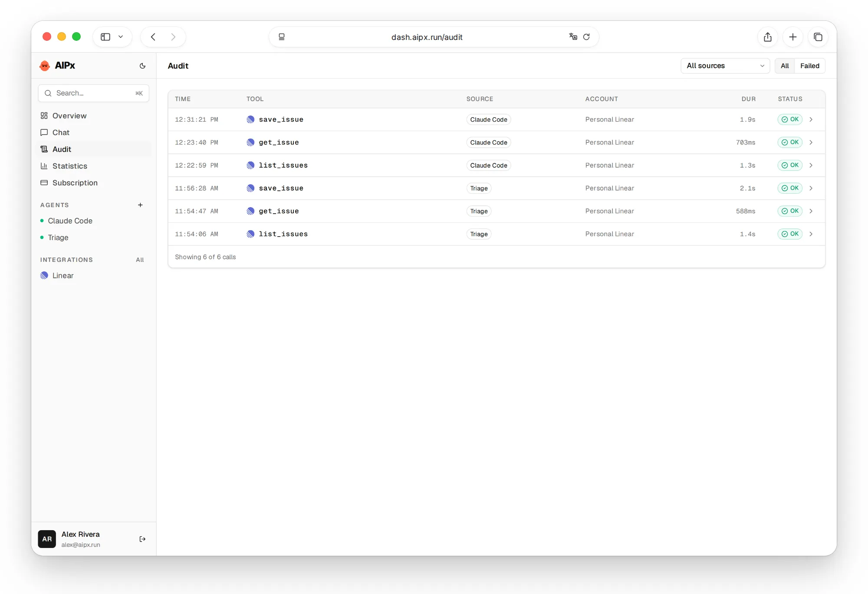Open the All sources dropdown
This screenshot has width=868, height=594.
point(725,66)
